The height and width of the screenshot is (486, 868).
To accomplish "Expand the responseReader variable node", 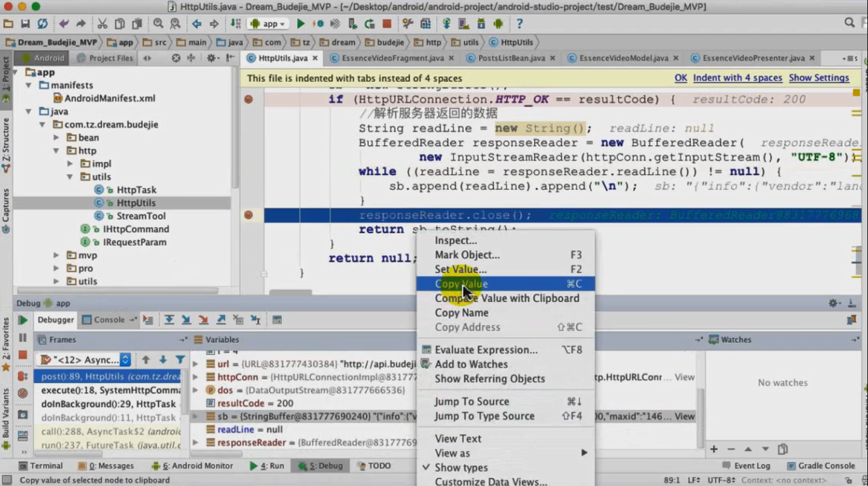I will [195, 443].
